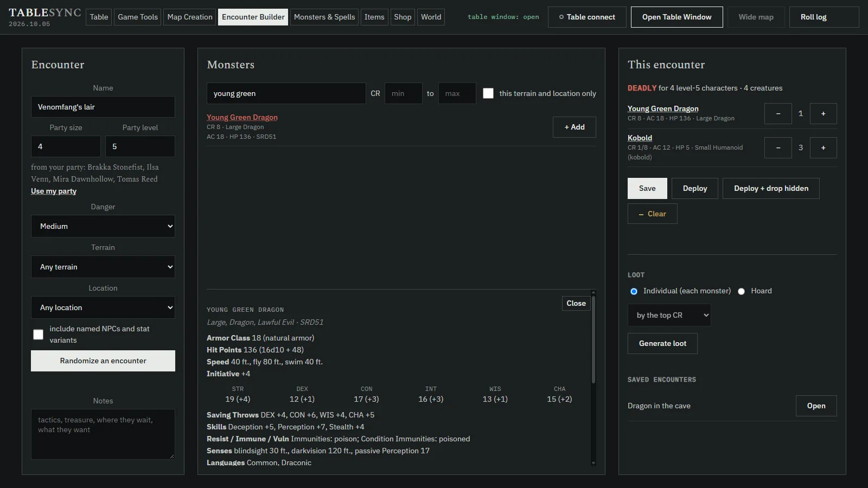Open saved encounter Dragon in the cave
868x488 pixels.
(816, 406)
